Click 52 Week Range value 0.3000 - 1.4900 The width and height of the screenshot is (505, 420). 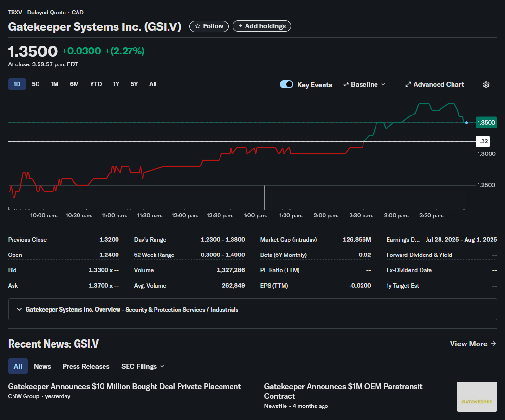(x=222, y=255)
